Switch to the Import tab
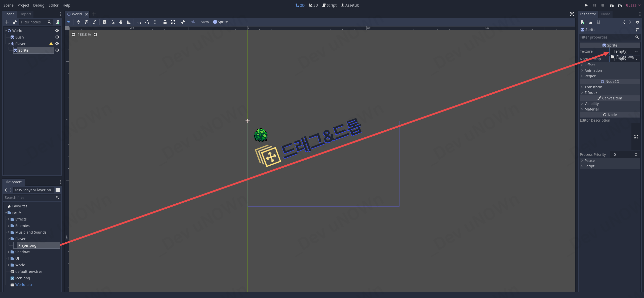 [x=25, y=14]
